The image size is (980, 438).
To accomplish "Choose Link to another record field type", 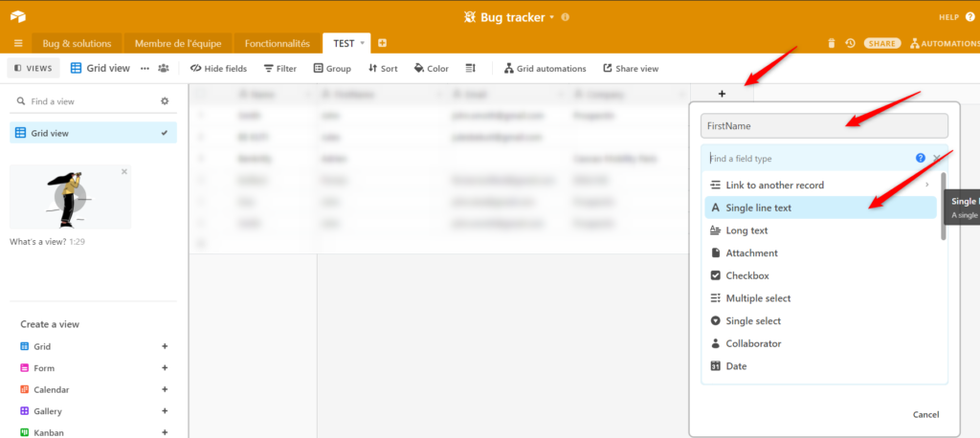I will 820,185.
